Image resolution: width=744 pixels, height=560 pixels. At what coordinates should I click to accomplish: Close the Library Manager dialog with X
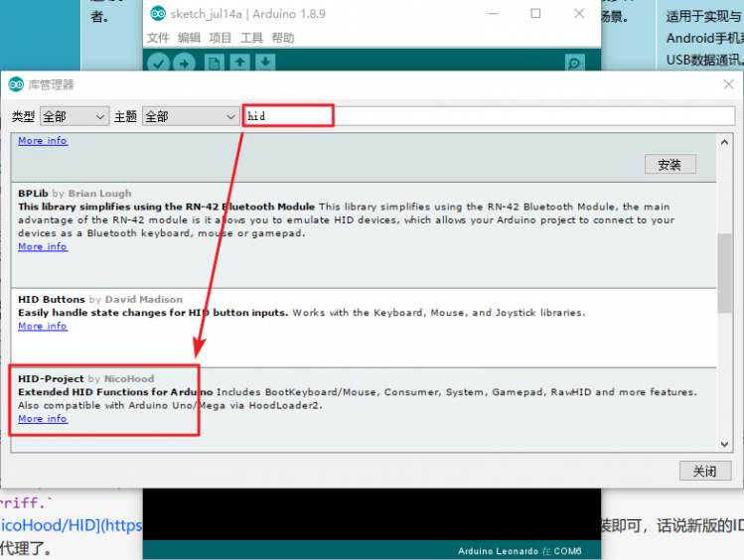pos(729,84)
